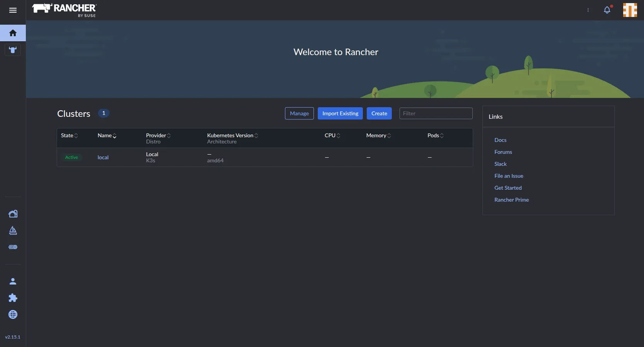Sort clusters by CPU column
Viewport: 644px width, 347px height.
[x=332, y=135]
